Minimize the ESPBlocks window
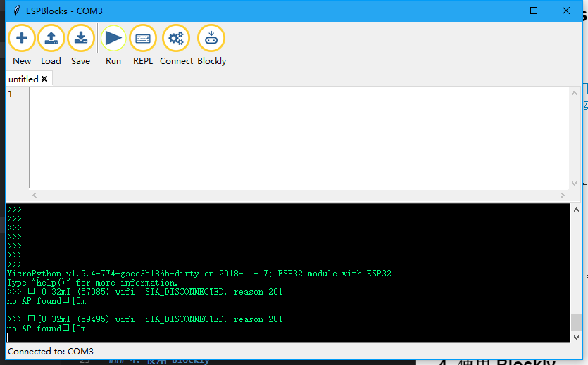588x365 pixels. tap(501, 11)
